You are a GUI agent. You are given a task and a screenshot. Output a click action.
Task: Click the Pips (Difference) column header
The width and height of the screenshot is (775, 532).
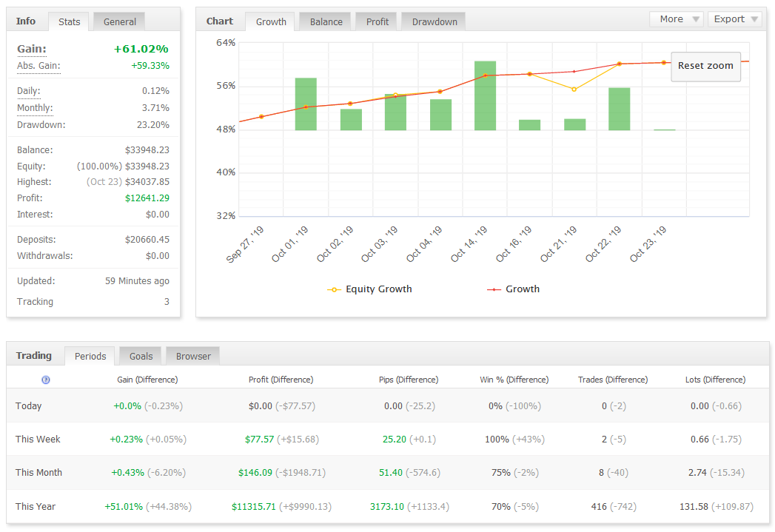click(x=409, y=380)
